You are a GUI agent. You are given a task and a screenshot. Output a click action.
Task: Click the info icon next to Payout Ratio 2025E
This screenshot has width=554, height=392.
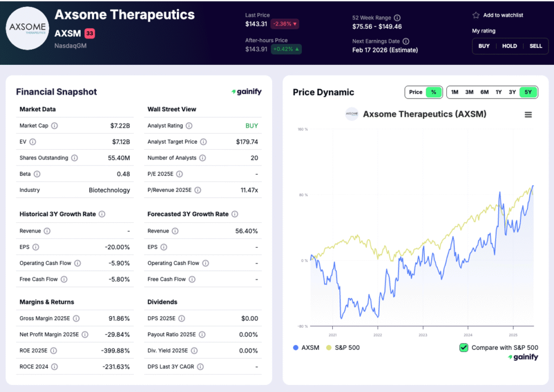point(201,334)
